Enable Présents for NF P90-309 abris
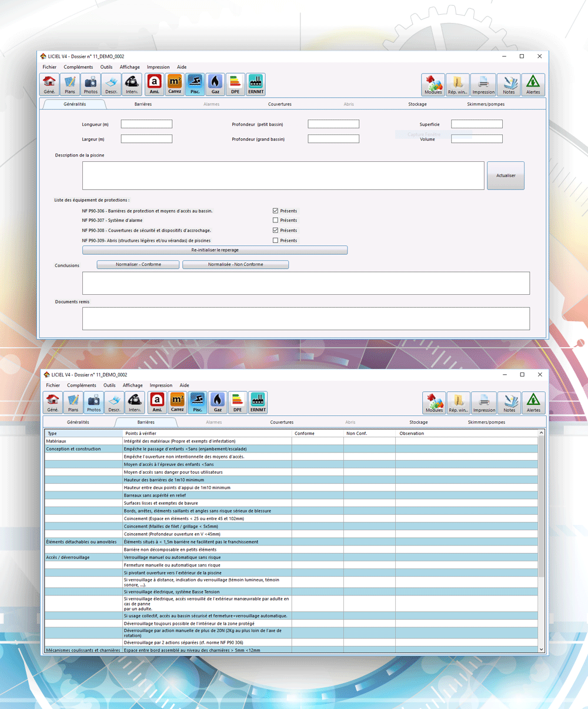The image size is (588, 709). point(275,241)
